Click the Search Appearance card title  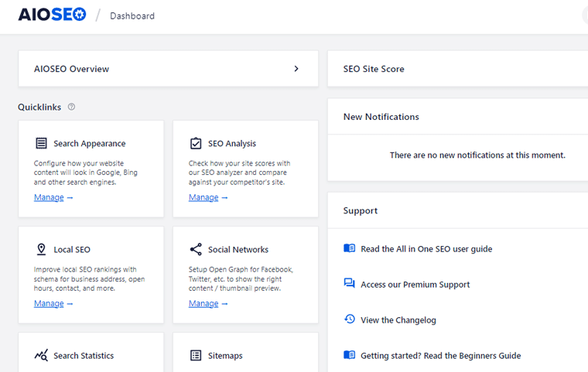click(90, 144)
